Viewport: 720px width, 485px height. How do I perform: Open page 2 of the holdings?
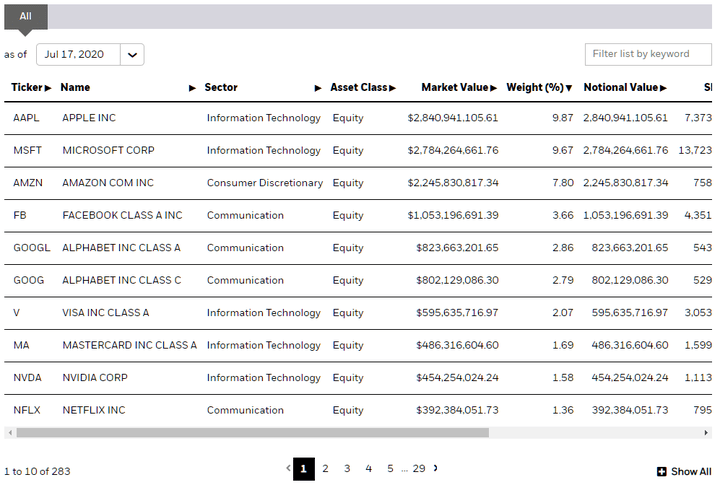pos(325,468)
